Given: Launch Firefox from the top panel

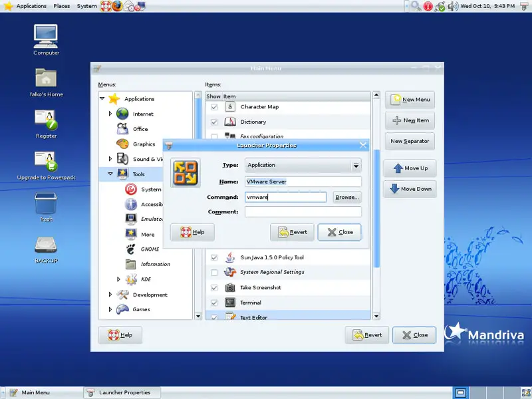Looking at the screenshot, I should tap(117, 6).
